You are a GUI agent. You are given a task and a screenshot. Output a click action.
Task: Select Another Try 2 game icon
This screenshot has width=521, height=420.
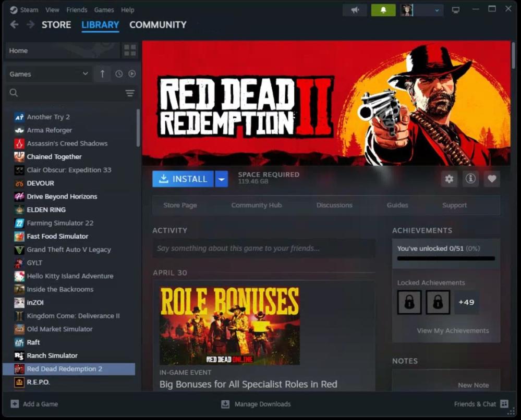[x=19, y=117]
